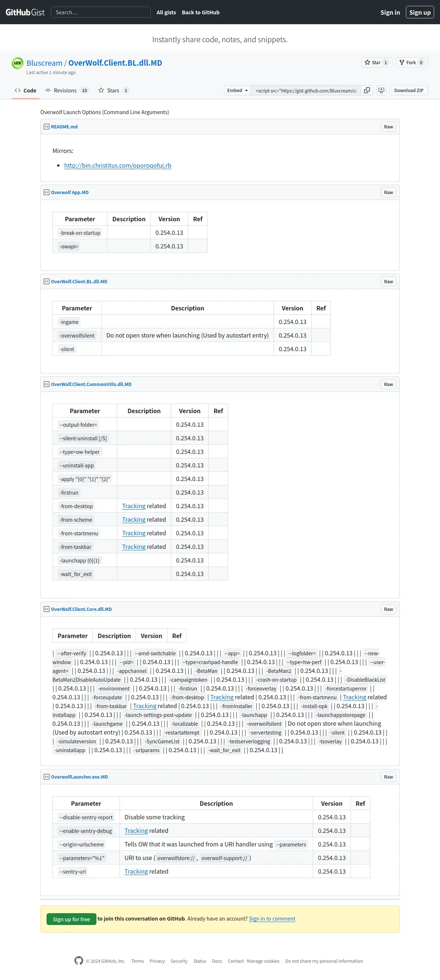Go to All gists
Image resolution: width=440 pixels, height=980 pixels.
point(166,12)
